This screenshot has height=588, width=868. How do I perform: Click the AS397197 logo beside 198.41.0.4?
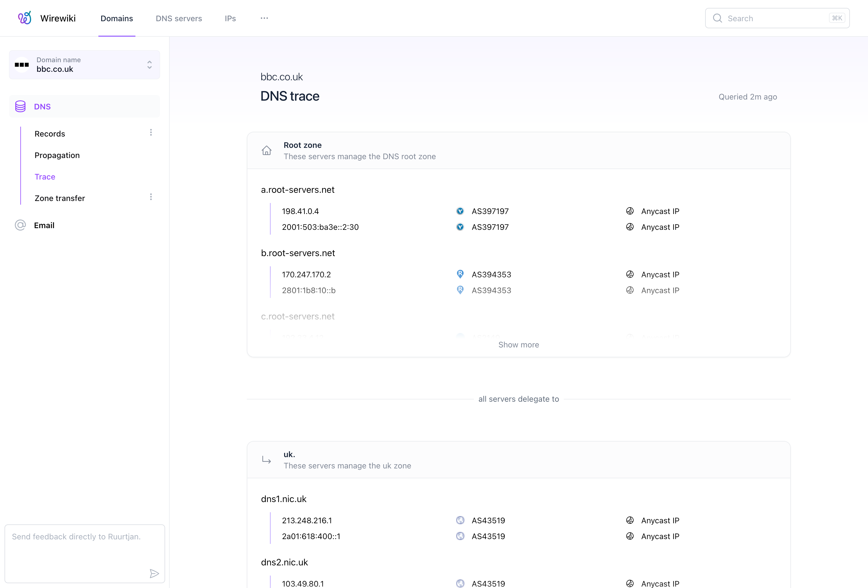460,211
